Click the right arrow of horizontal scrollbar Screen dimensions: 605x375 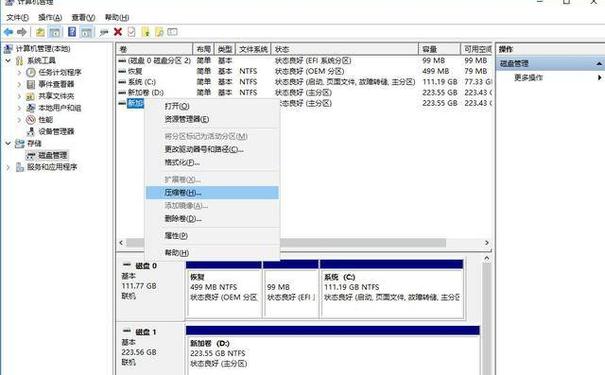point(487,243)
